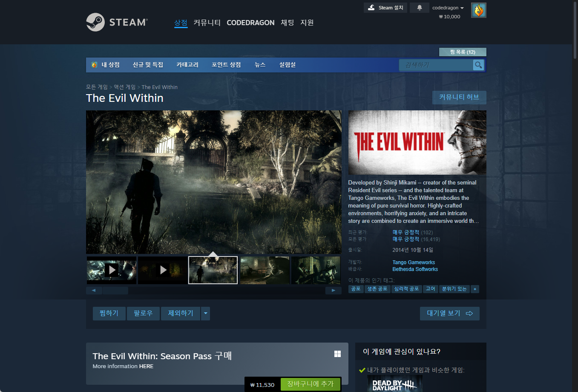Click recent reviews 매우 긍정적 (102)
The image size is (578, 392).
pyautogui.click(x=413, y=232)
